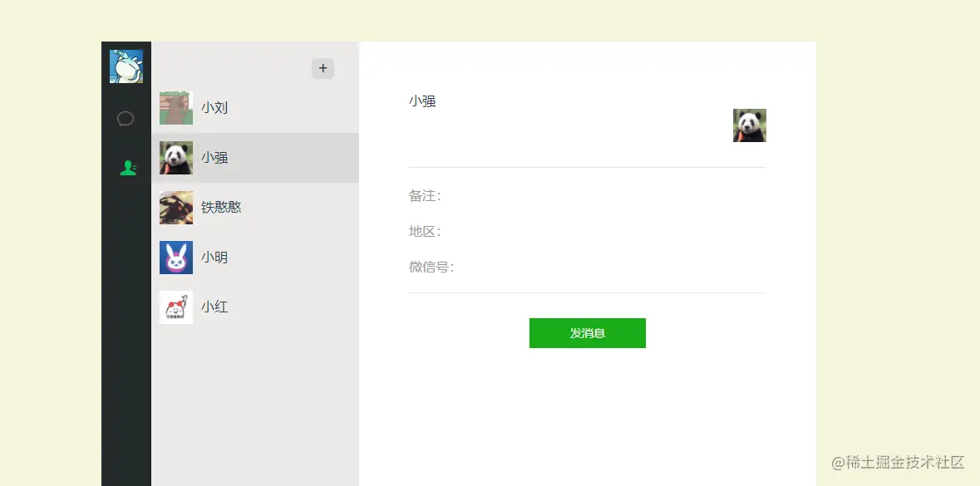Click the 地区 region field label
The height and width of the screenshot is (486, 980).
pos(425,232)
